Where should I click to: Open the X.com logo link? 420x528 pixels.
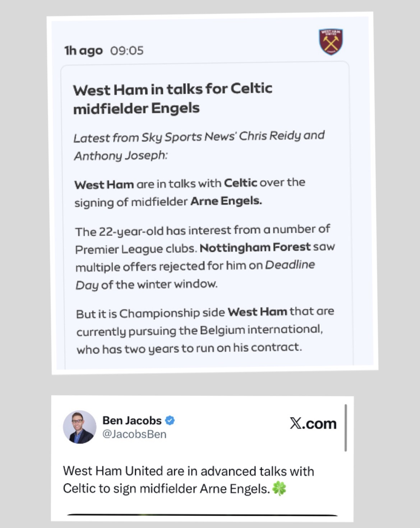coord(313,423)
